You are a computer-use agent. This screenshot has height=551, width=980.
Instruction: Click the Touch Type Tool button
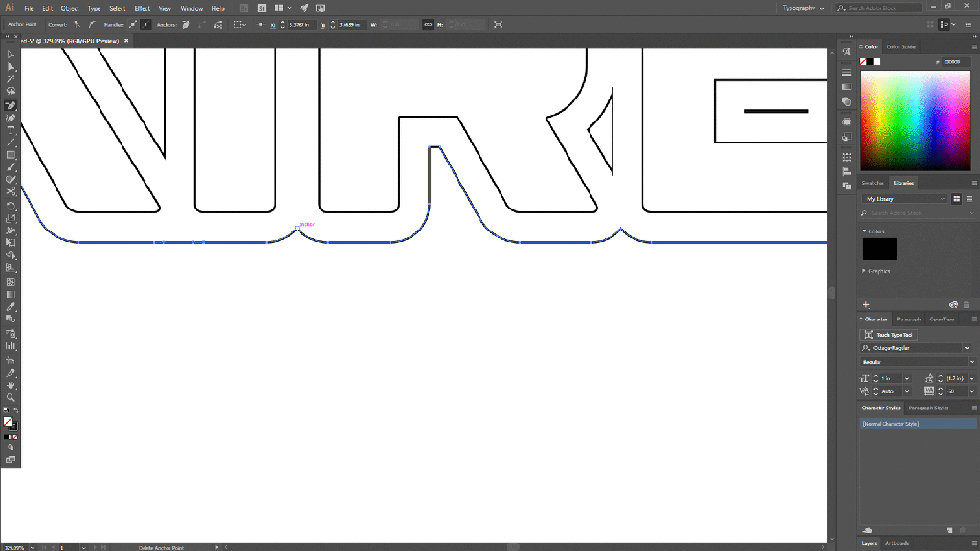click(888, 335)
